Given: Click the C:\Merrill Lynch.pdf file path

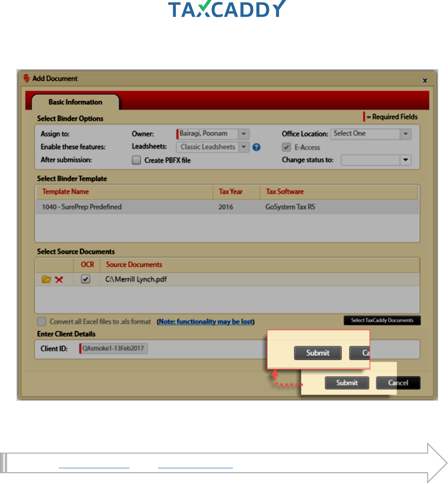Looking at the screenshot, I should click(136, 279).
